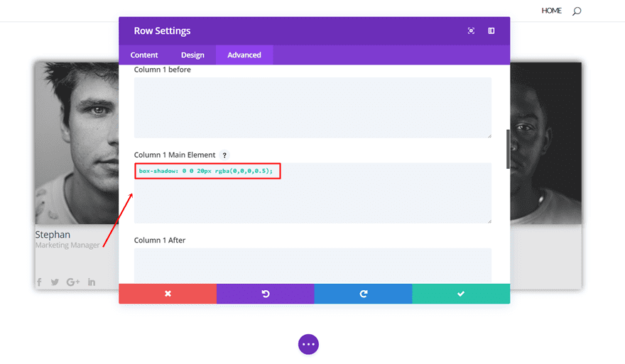The width and height of the screenshot is (625, 364).
Task: Discard changes with the red X button
Action: click(168, 294)
